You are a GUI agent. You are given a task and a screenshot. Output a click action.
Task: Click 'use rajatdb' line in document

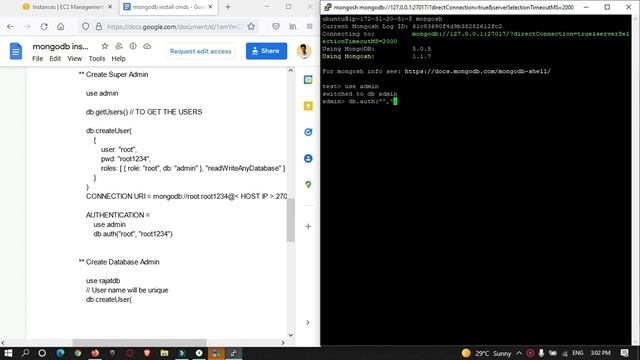(x=103, y=281)
